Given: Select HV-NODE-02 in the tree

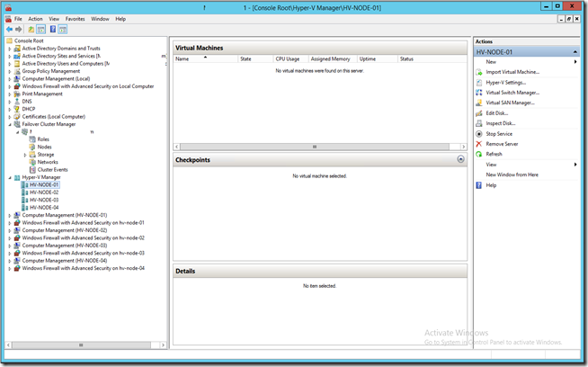Looking at the screenshot, I should coord(44,192).
